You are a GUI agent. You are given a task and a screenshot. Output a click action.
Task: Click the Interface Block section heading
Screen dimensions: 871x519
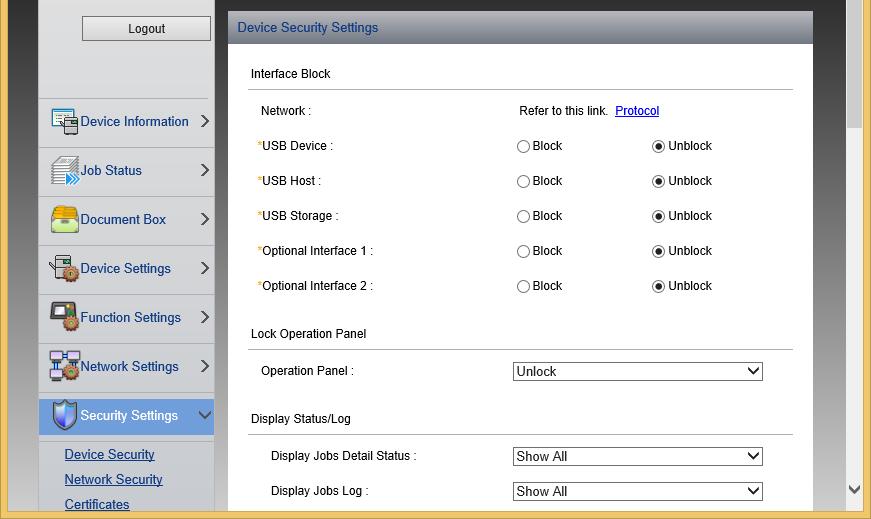pos(291,74)
